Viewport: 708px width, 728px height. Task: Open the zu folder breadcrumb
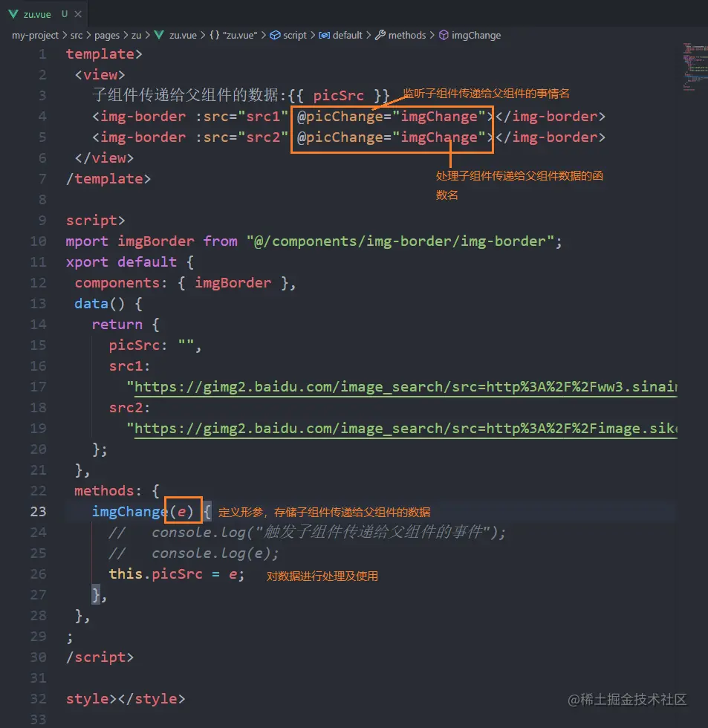tap(136, 36)
